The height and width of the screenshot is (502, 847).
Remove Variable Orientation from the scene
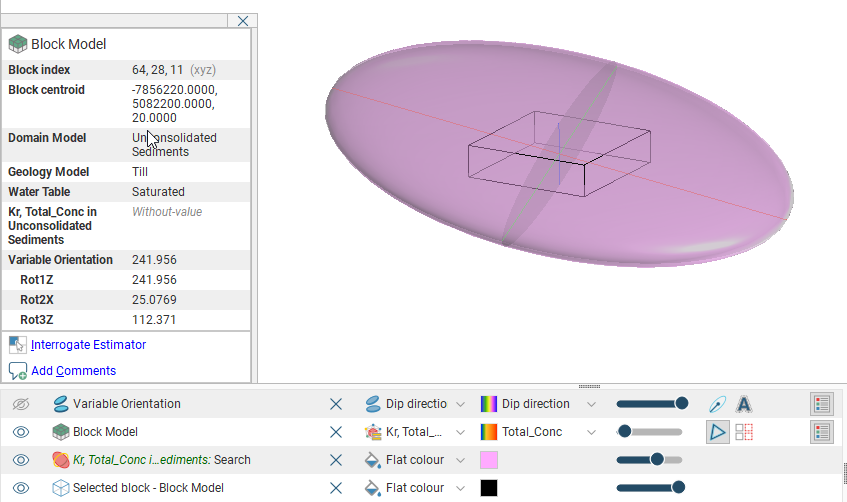(336, 404)
